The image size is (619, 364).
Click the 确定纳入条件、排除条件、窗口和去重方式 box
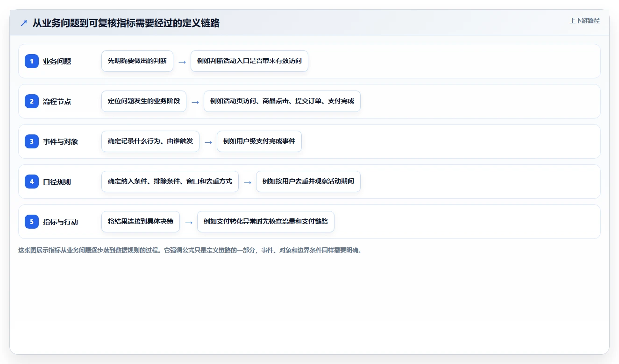pos(170,182)
